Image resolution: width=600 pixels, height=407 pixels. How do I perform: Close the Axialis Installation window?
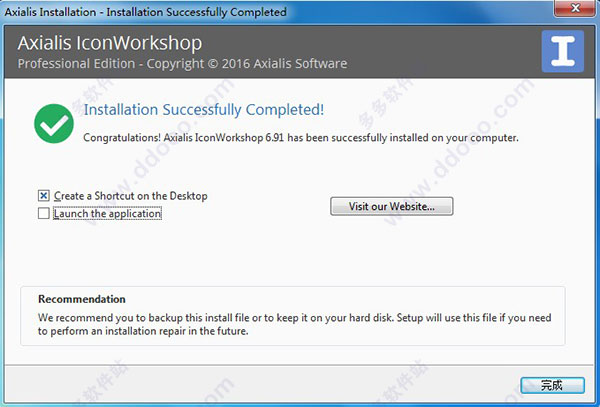[x=576, y=8]
